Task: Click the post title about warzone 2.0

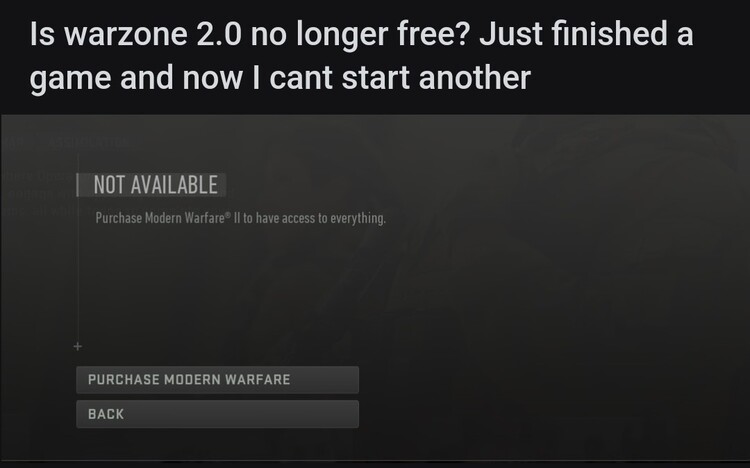Action: pyautogui.click(x=361, y=56)
